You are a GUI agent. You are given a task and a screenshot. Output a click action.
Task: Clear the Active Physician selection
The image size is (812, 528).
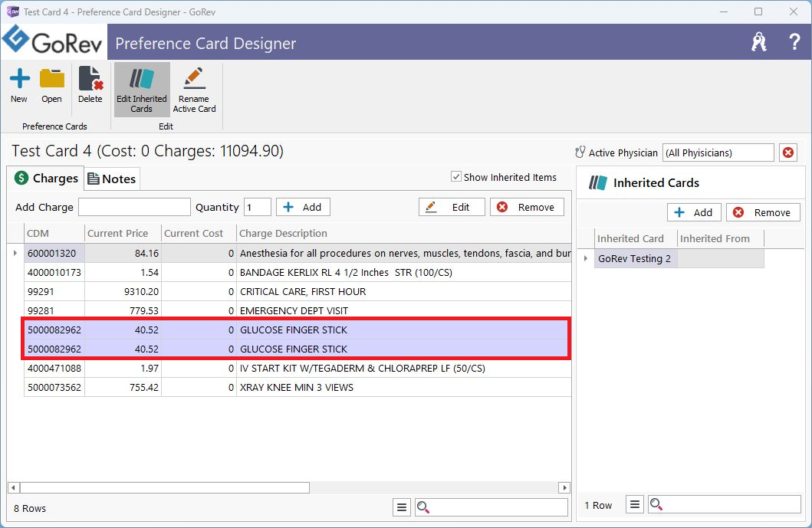(x=788, y=152)
